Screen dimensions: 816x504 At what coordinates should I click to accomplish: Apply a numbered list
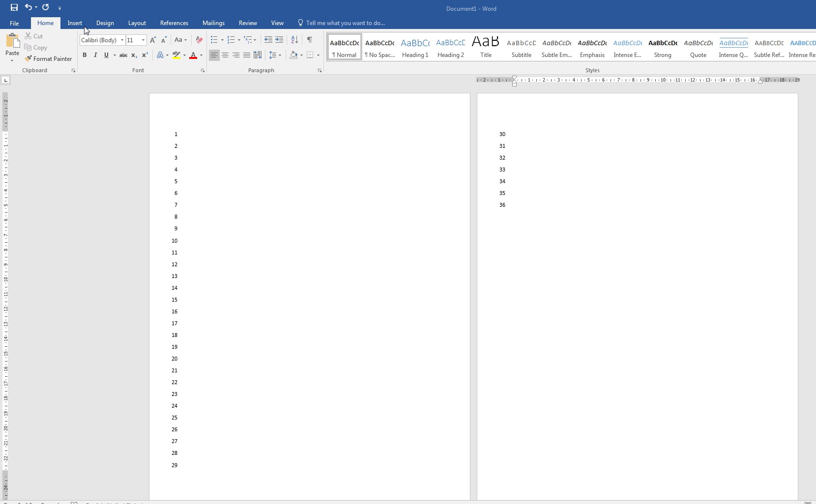click(x=231, y=40)
